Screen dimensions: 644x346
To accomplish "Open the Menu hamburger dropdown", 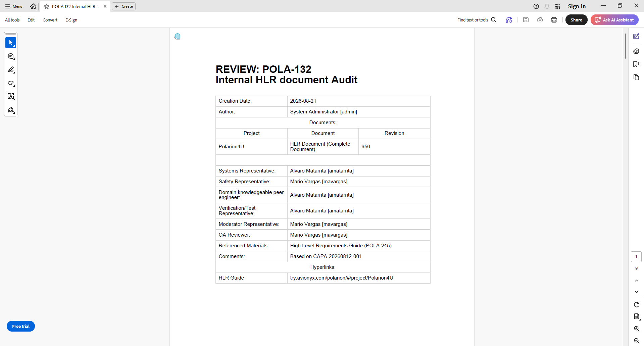I will pos(14,6).
